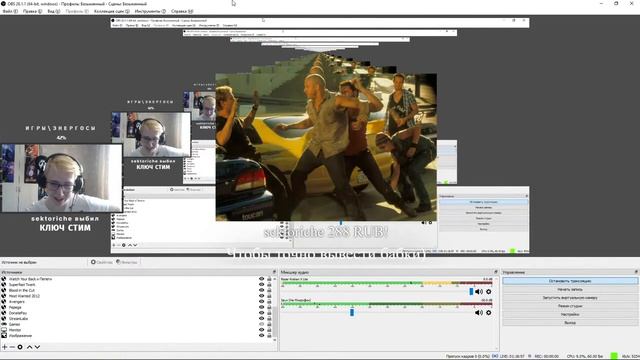The image size is (640, 360).
Task: Hide the Most Wanted 2012 source
Action: 262,296
